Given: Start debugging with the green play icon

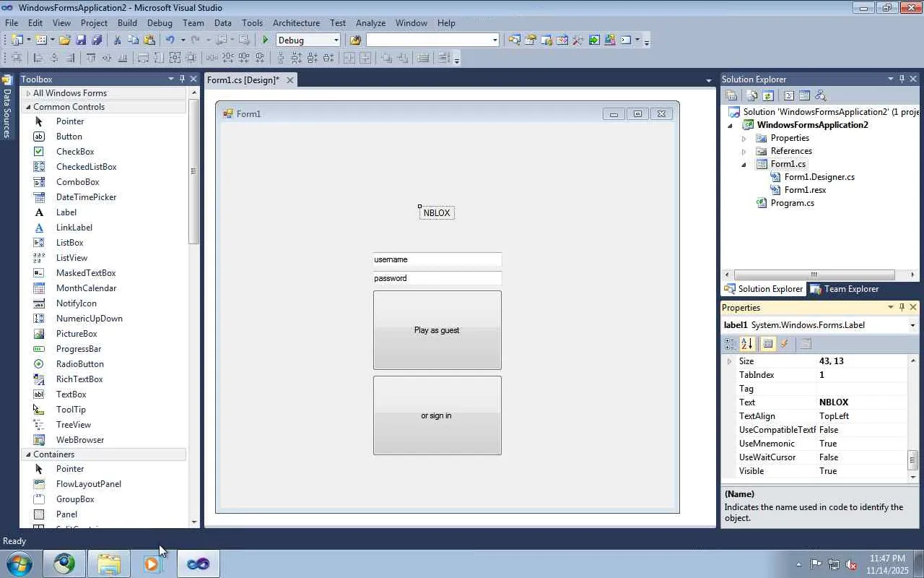Looking at the screenshot, I should [266, 40].
